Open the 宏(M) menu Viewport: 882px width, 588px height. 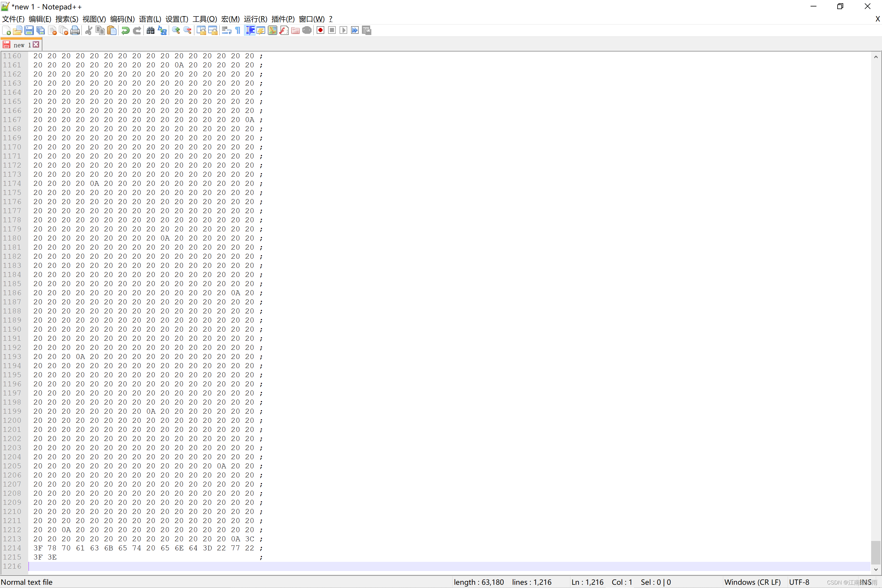pos(230,19)
